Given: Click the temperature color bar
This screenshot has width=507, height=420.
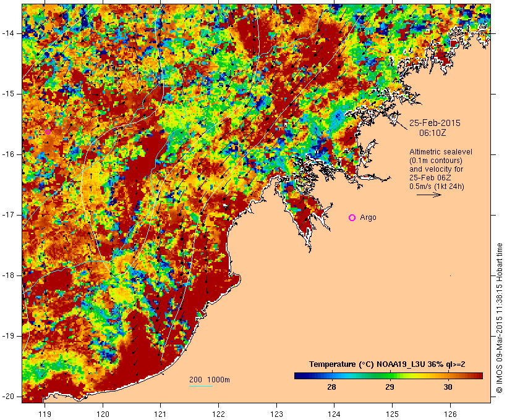Looking at the screenshot, I should tap(388, 376).
